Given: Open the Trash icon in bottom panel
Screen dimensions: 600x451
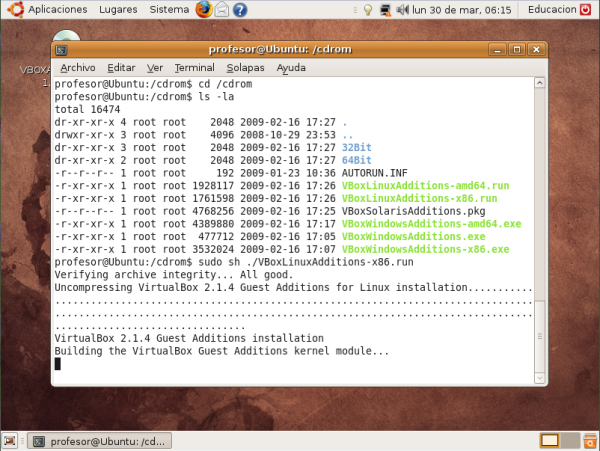Looking at the screenshot, I should 589,440.
